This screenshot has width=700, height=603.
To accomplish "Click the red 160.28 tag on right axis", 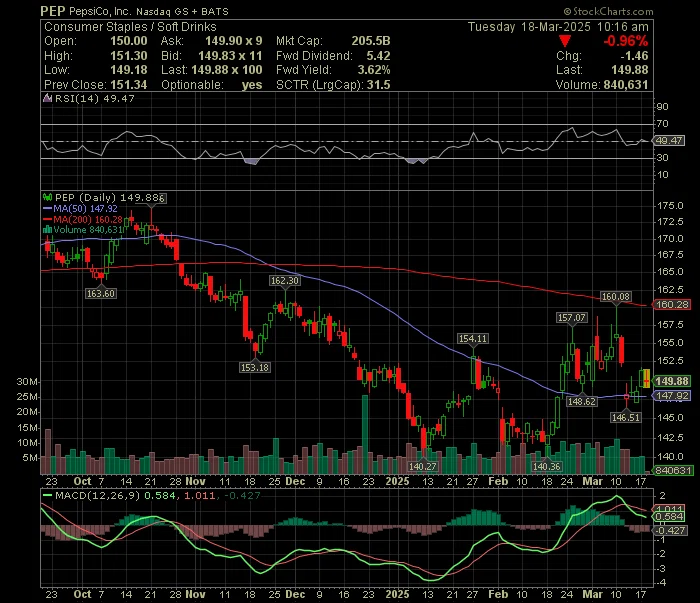I will 672,305.
